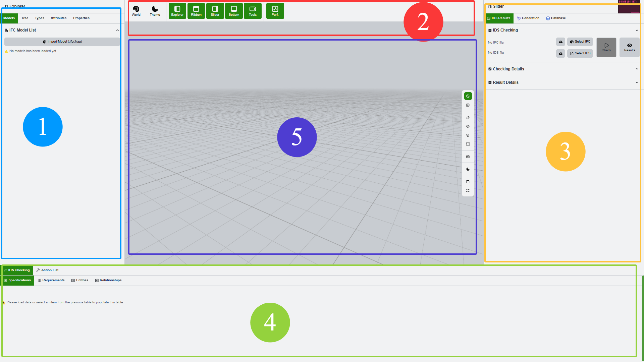
Task: Click the bottom panel vertical scrollbar
Action: pyautogui.click(x=643, y=318)
